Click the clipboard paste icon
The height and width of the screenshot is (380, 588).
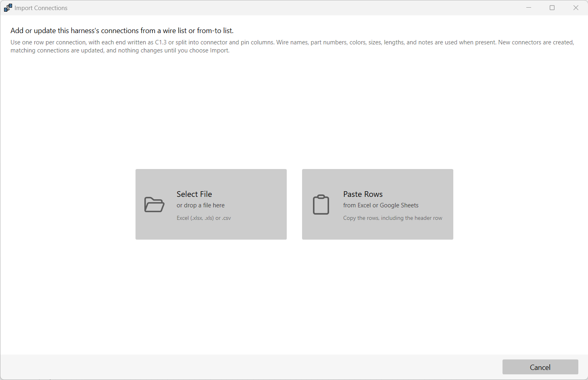point(321,205)
